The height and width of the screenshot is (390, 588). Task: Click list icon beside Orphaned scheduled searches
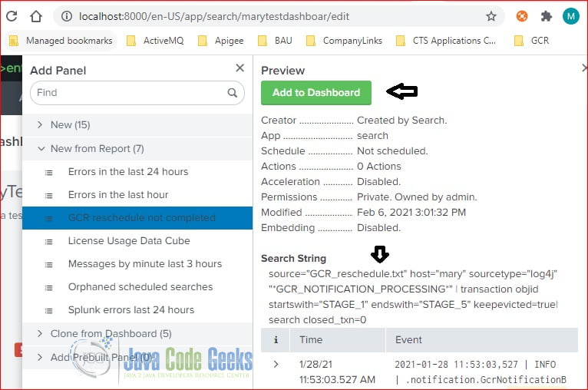pos(49,288)
